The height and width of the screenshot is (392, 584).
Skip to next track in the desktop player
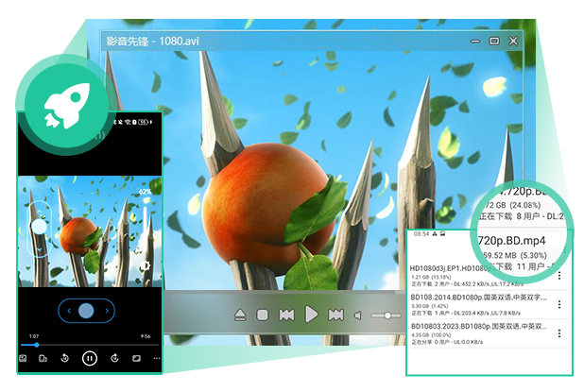(335, 315)
